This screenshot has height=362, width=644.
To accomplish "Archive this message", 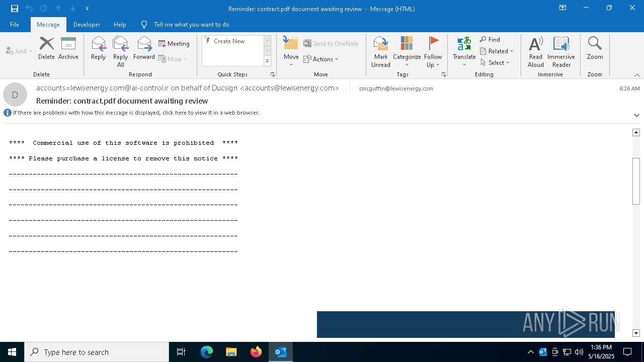I will 68,49.
